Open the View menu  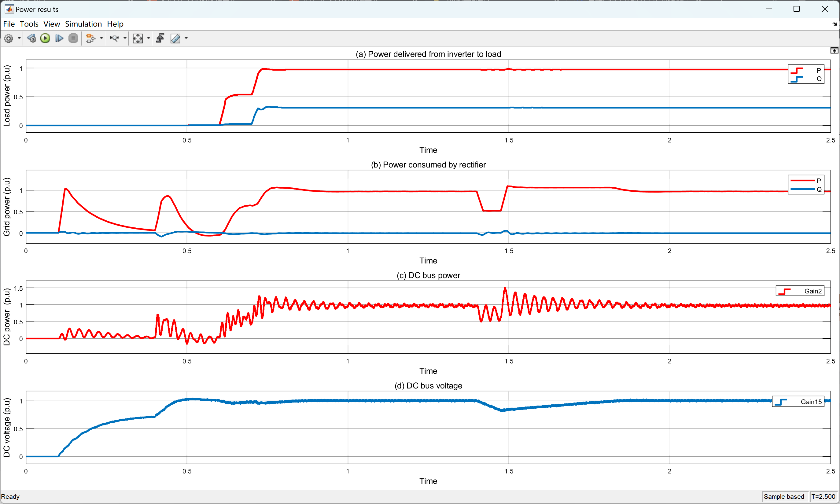pyautogui.click(x=51, y=24)
